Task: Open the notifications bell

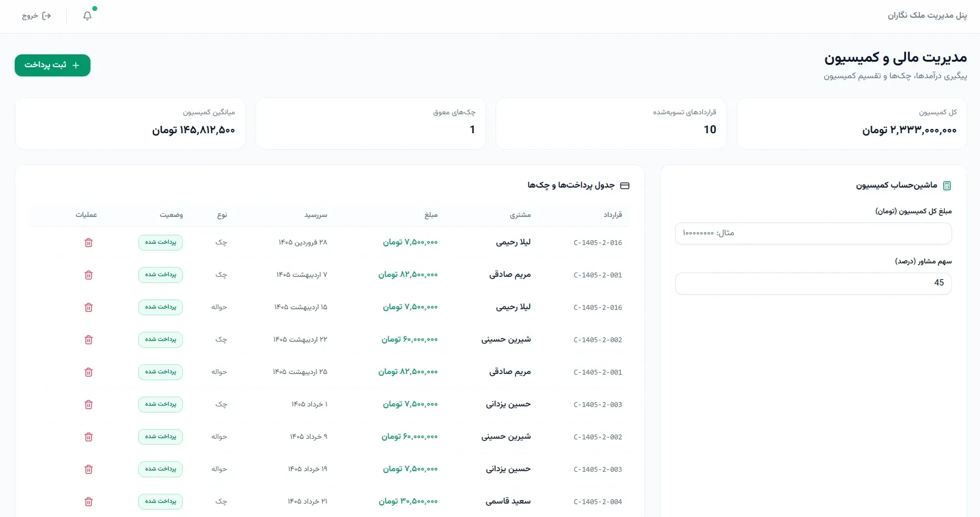Action: (x=87, y=16)
